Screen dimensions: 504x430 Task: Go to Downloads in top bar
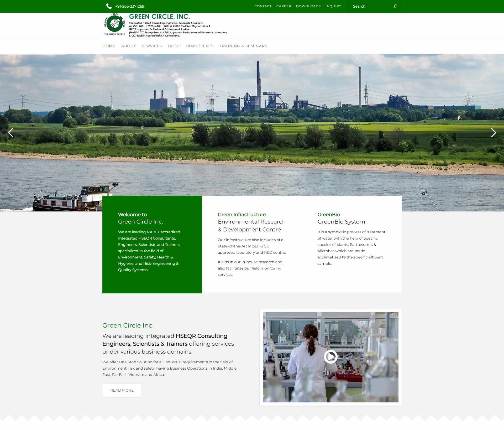[308, 6]
